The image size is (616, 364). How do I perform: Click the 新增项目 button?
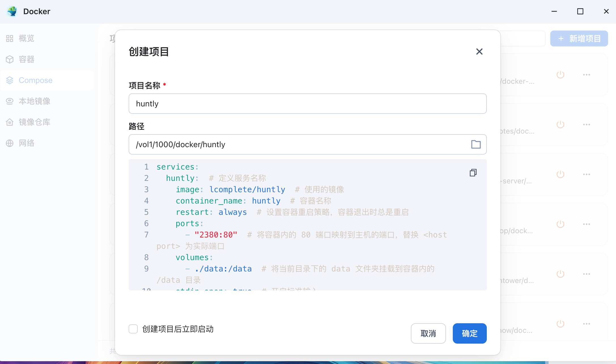pyautogui.click(x=579, y=38)
